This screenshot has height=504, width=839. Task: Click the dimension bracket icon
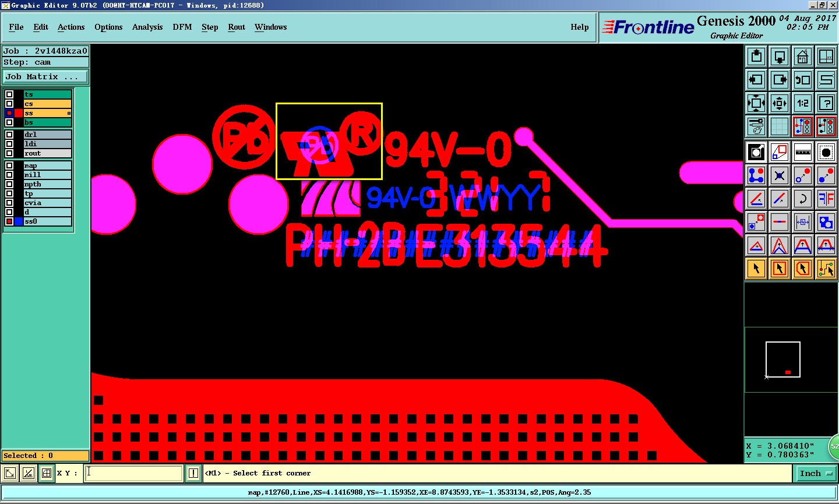803,222
